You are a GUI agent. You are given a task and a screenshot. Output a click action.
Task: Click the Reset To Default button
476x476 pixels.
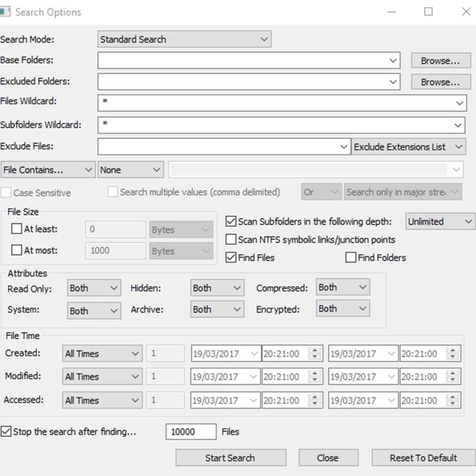pos(423,458)
